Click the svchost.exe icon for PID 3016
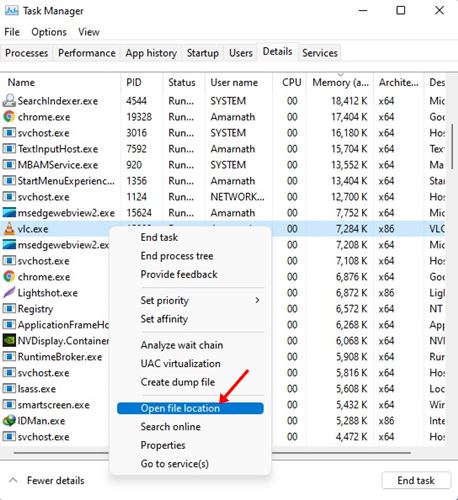This screenshot has height=500, width=458. pyautogui.click(x=9, y=133)
